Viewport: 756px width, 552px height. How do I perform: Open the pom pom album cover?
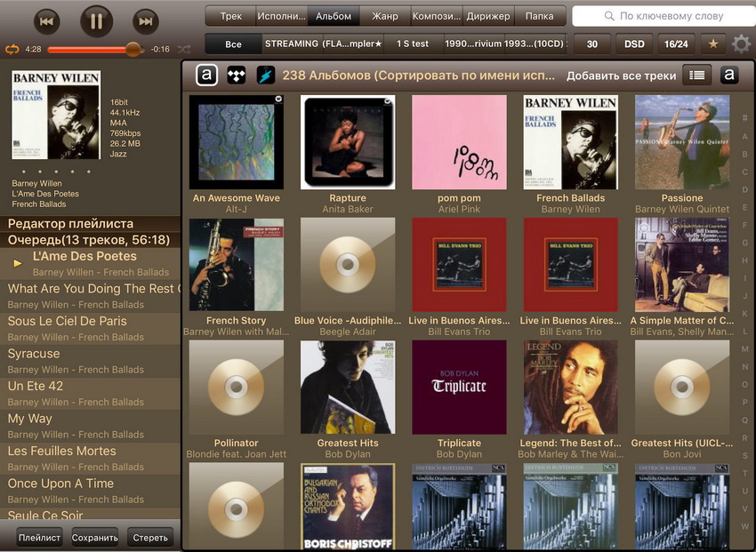coord(459,142)
